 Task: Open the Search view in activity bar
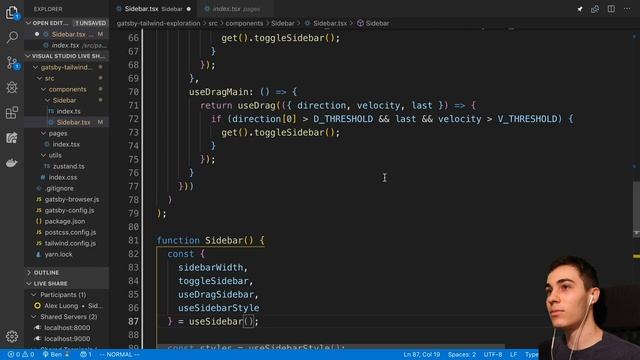coord(12,38)
